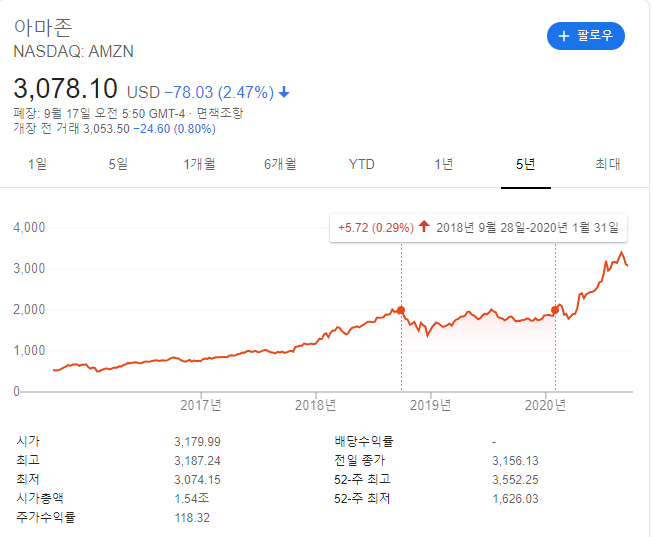This screenshot has width=653, height=537.
Task: Switch to the 6개월 tab
Action: click(x=280, y=164)
